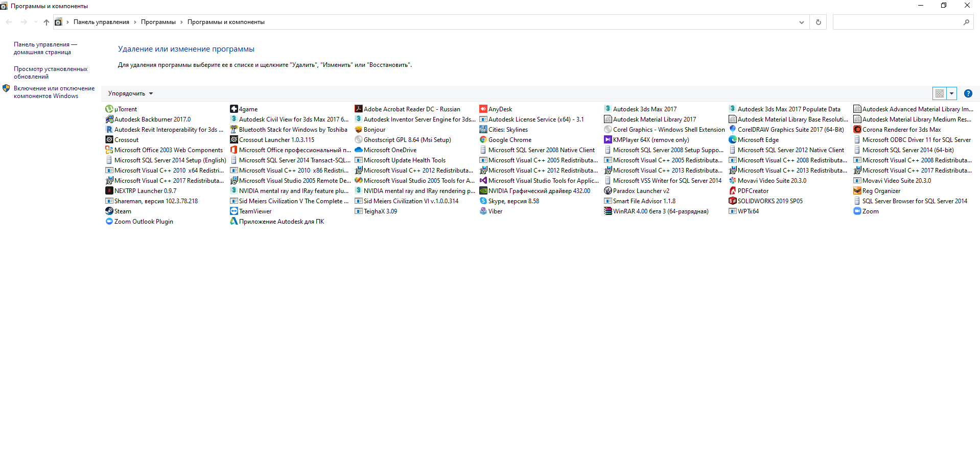Select the Steam program icon
The image size is (980, 458).
[x=109, y=211]
